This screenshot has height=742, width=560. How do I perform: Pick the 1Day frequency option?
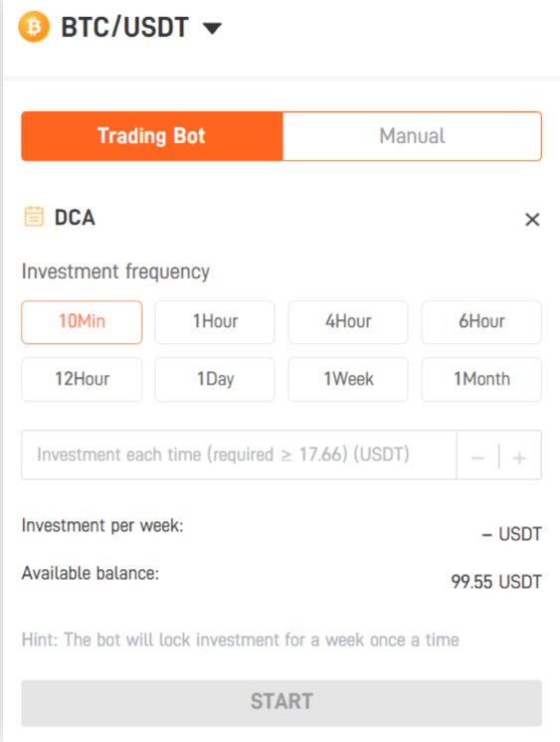point(215,379)
